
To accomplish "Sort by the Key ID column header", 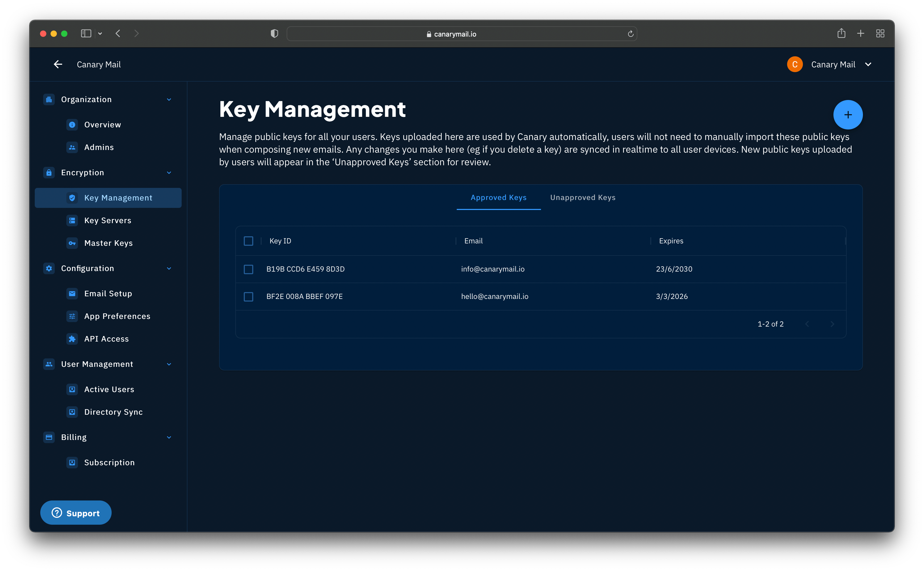I will [280, 241].
